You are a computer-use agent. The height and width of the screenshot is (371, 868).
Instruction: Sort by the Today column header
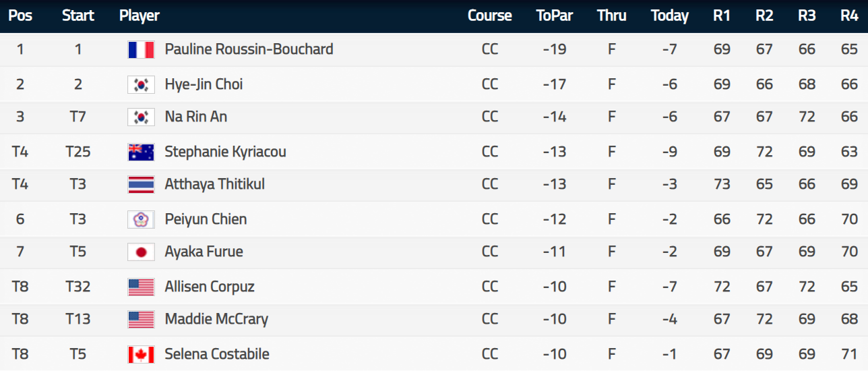pyautogui.click(x=670, y=16)
